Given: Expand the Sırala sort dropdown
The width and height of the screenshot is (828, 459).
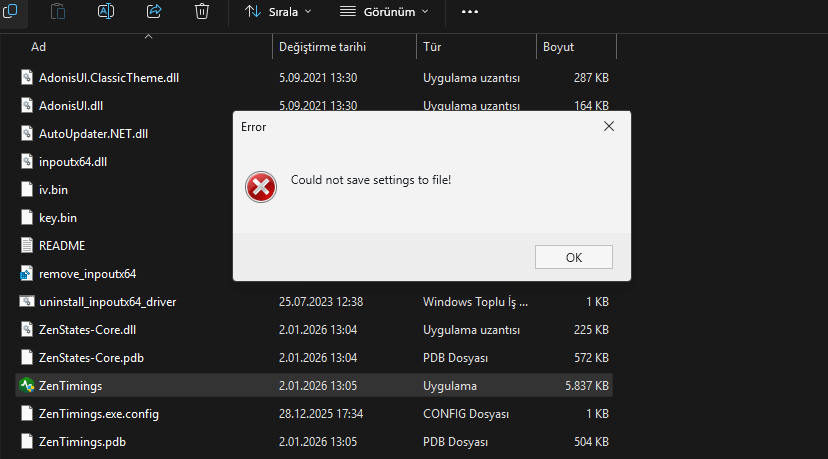Looking at the screenshot, I should tap(278, 12).
